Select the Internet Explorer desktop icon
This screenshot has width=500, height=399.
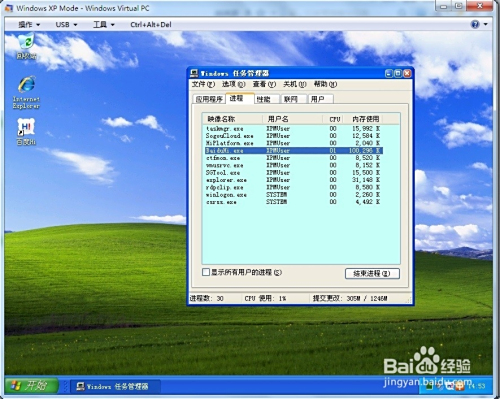click(x=26, y=92)
